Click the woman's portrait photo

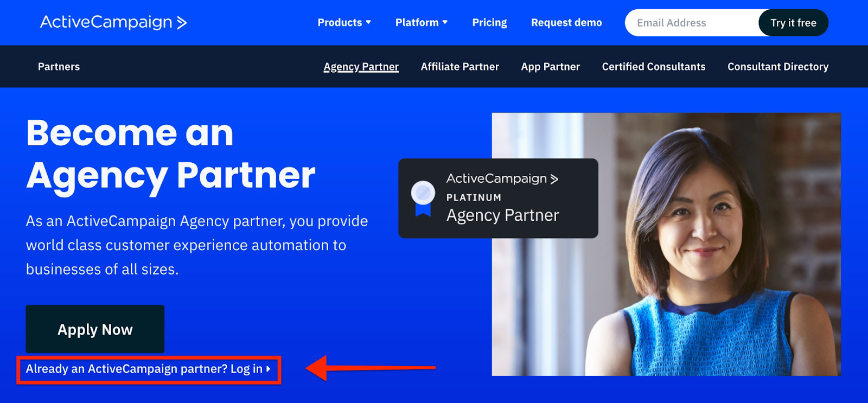(666, 244)
